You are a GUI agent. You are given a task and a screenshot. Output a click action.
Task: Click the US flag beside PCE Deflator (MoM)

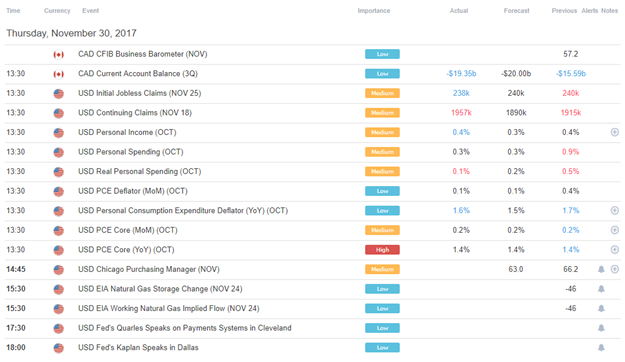click(x=59, y=191)
